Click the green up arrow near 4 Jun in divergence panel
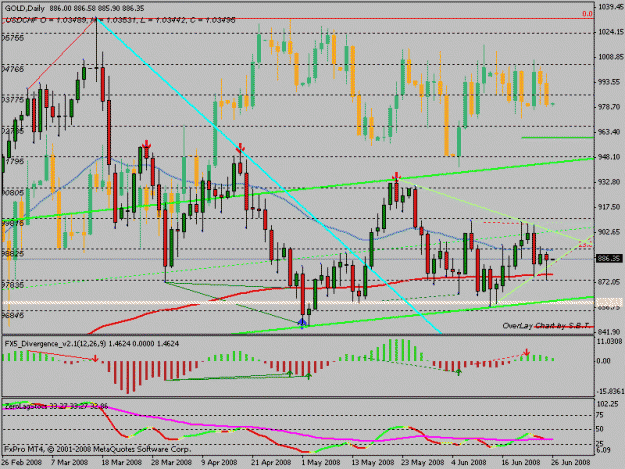Viewport: 625px width, 469px height. pyautogui.click(x=459, y=372)
